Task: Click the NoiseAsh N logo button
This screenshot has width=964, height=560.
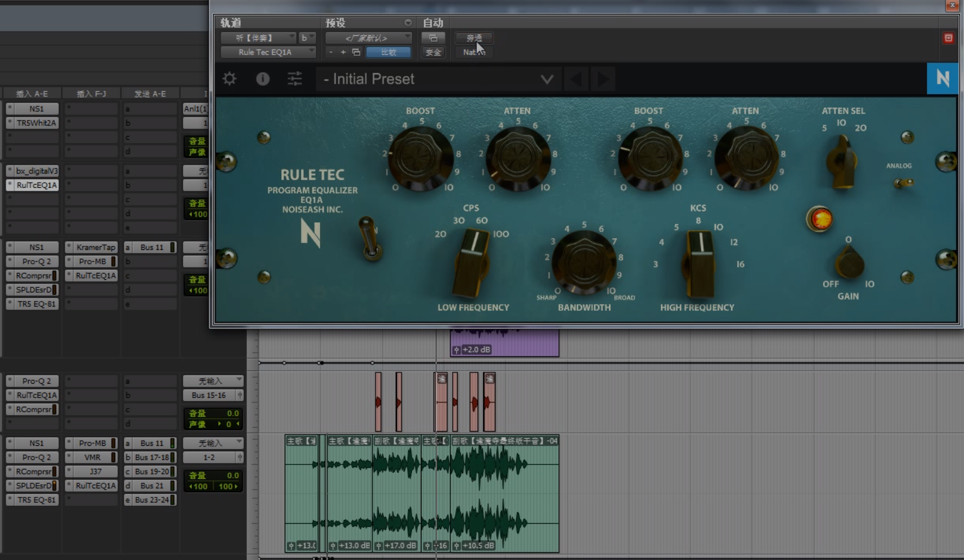Action: coord(942,78)
